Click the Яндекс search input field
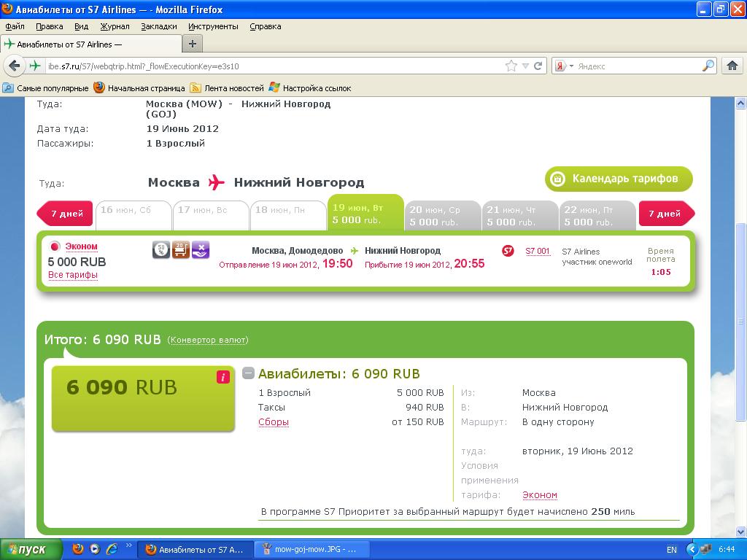 638,66
